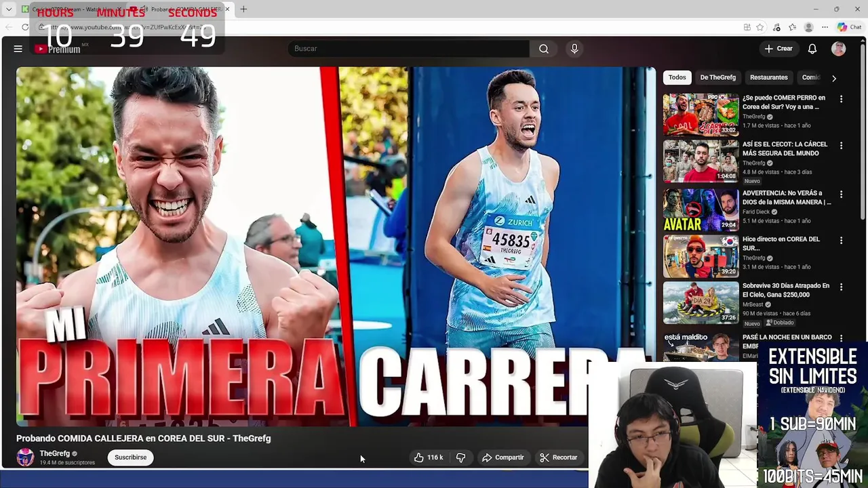Open options for CECOT cárcel video
The height and width of the screenshot is (488, 868).
click(x=841, y=146)
